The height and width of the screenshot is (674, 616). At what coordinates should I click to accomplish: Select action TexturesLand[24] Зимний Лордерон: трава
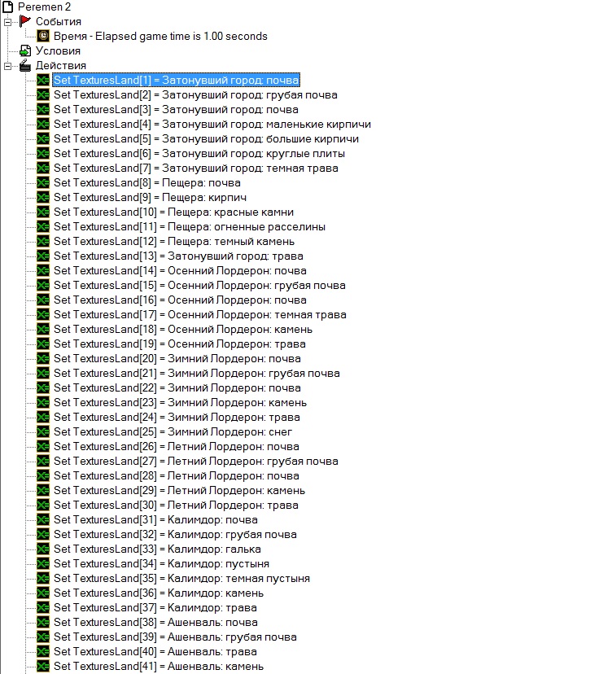coord(177,417)
